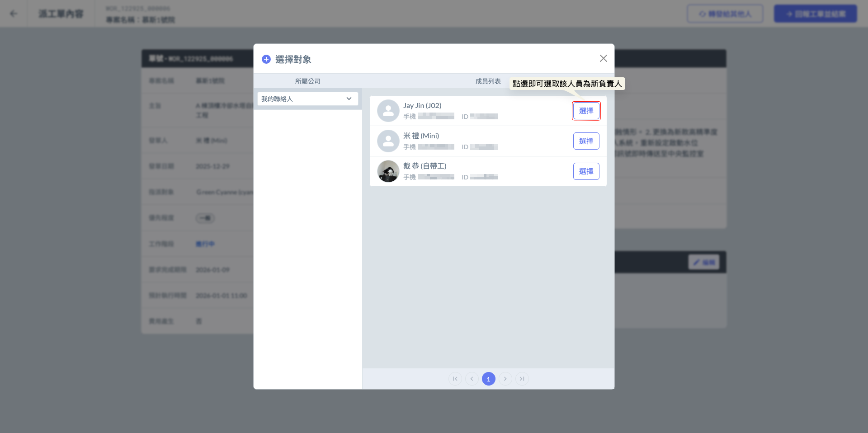Go to previous page of members
868x433 pixels.
coord(472,379)
